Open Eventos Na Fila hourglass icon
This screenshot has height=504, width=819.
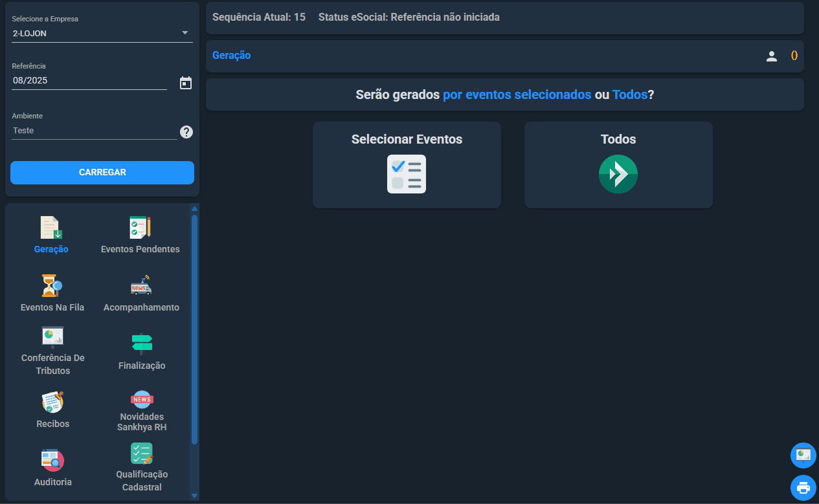tap(52, 285)
